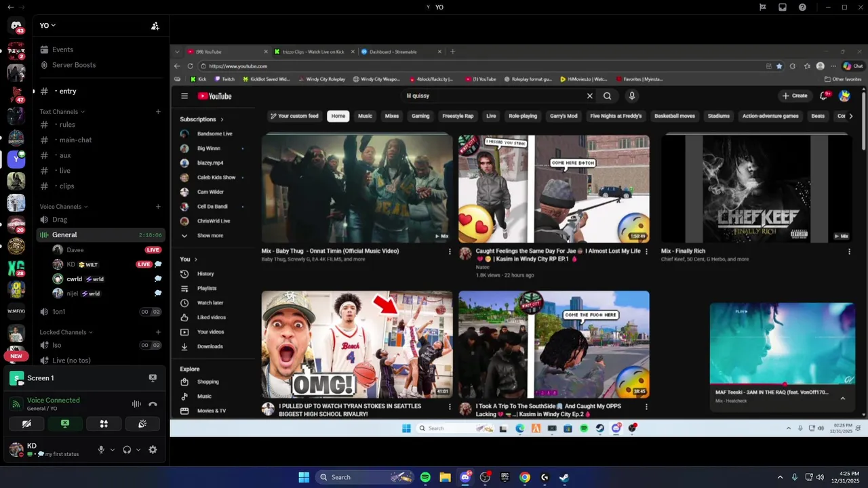The image size is (868, 488).
Task: Open headphones output options chevron
Action: (x=138, y=449)
